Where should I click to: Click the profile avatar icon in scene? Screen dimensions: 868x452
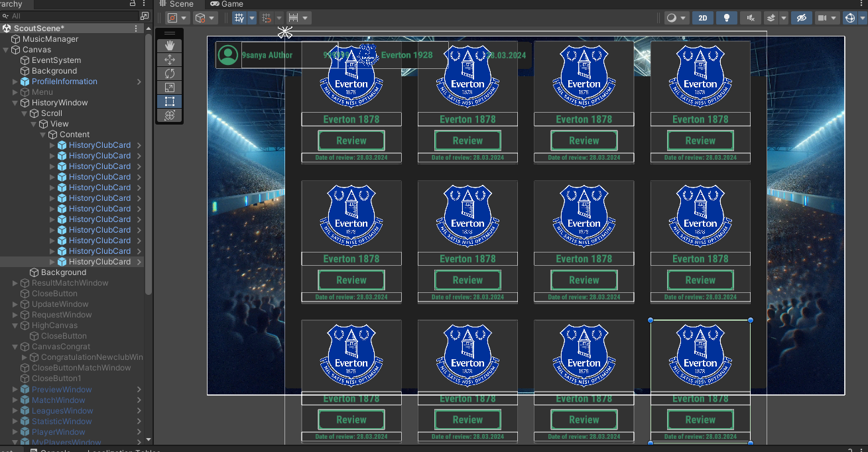(228, 55)
